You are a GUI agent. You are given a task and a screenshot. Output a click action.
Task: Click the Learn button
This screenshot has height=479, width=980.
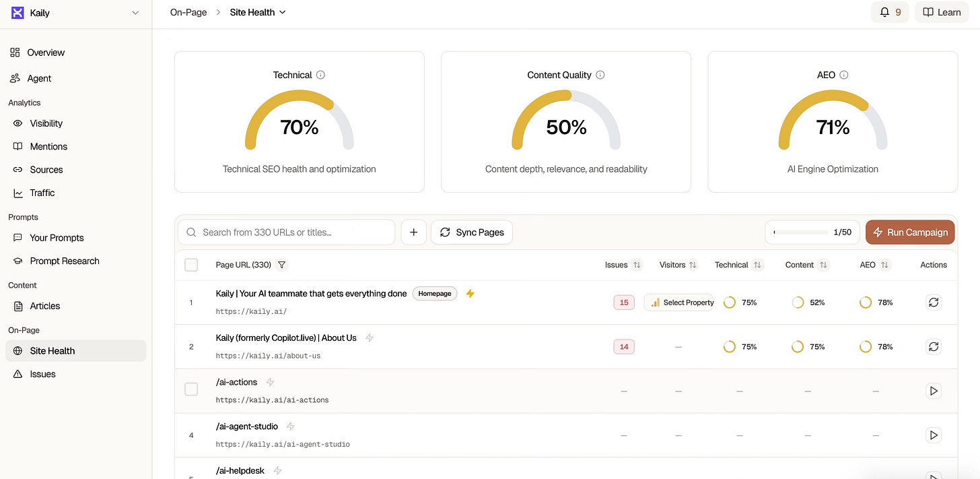(942, 12)
